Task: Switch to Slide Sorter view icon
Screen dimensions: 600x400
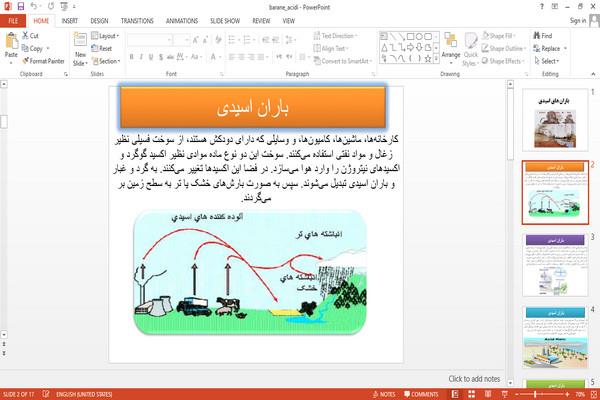Action: coord(471,394)
